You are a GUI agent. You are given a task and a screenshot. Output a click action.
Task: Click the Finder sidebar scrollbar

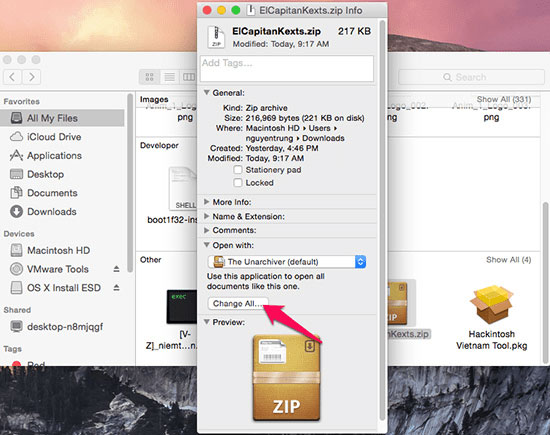130,182
